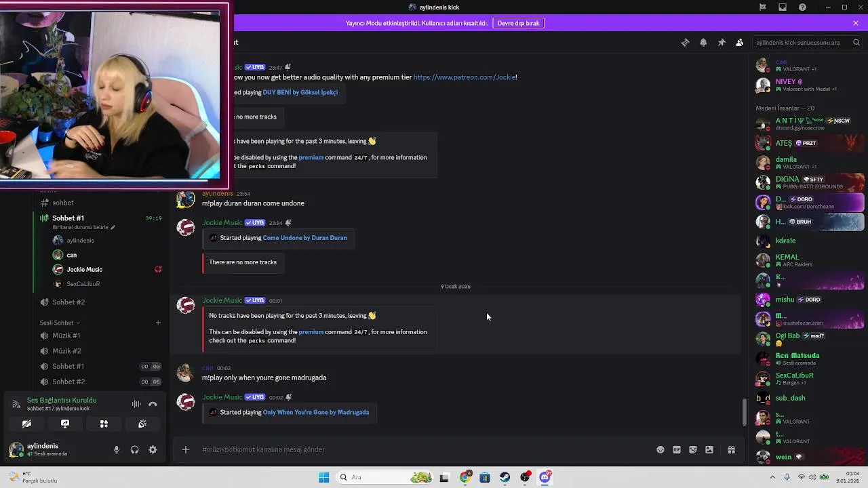Mute the microphone
This screenshot has height=488, width=868.
tap(117, 449)
